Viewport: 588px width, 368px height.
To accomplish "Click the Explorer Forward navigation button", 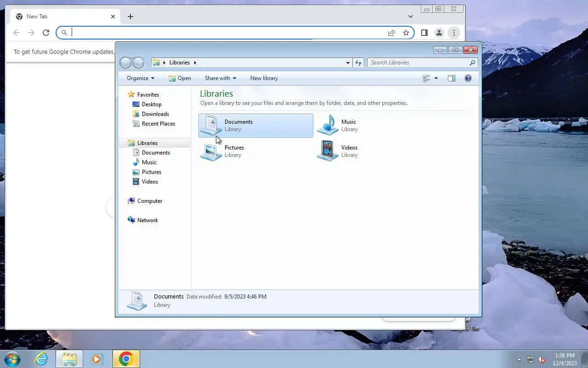I will click(138, 63).
